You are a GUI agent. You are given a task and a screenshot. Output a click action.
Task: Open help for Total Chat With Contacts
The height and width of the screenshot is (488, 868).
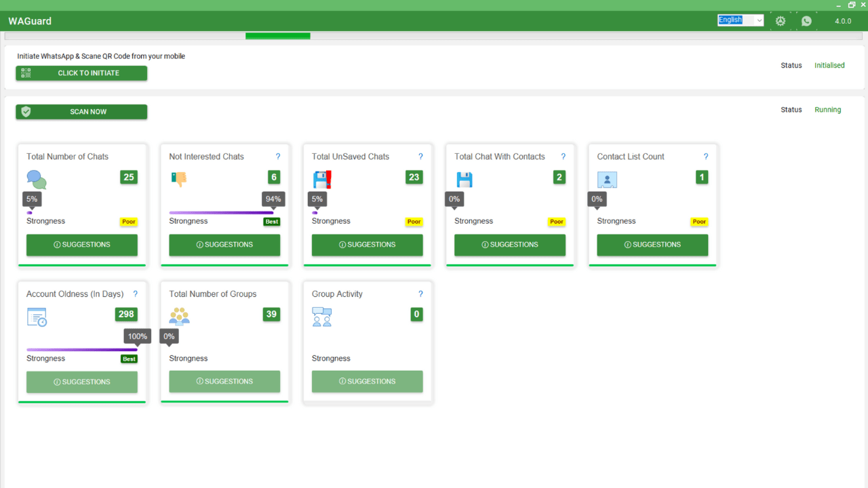tap(563, 157)
